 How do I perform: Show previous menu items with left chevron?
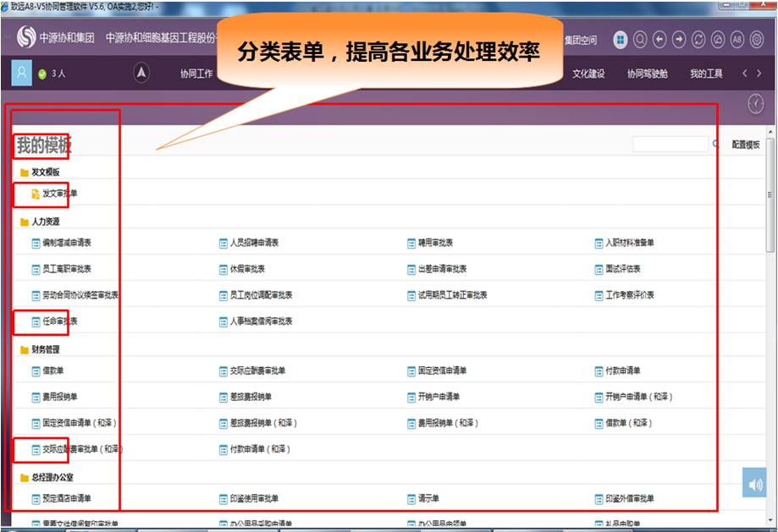click(x=745, y=74)
